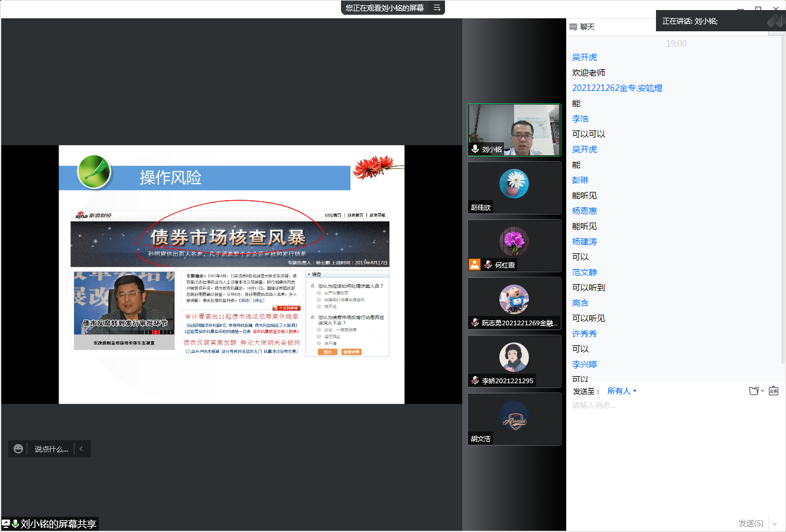Click muted mic icon on 阮志勇's tile
Image resolution: width=786 pixels, height=532 pixels.
tap(475, 323)
